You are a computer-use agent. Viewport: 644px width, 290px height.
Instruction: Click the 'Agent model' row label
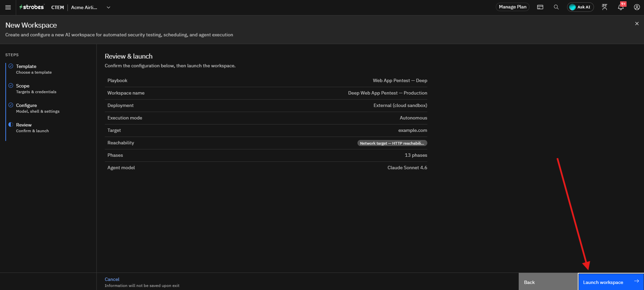pos(121,168)
